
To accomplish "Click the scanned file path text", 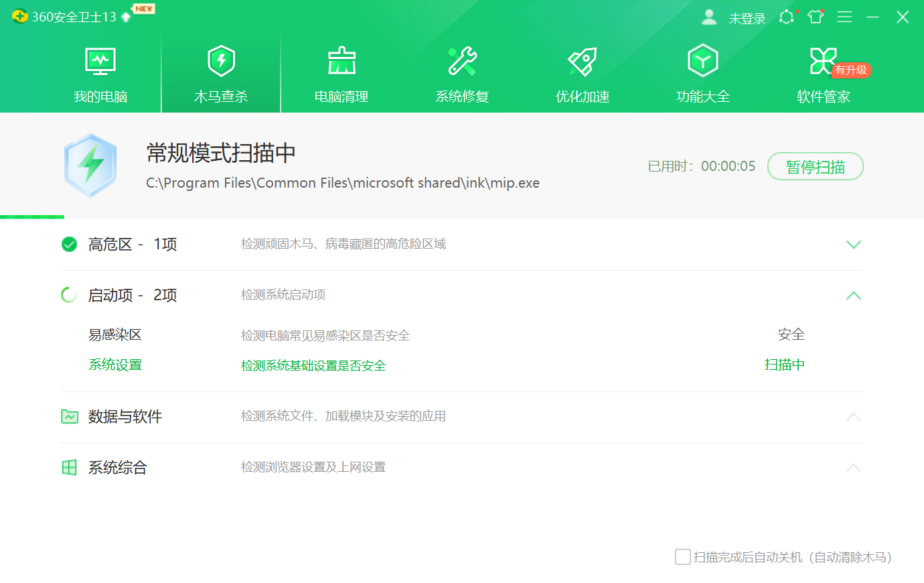I will click(x=343, y=183).
